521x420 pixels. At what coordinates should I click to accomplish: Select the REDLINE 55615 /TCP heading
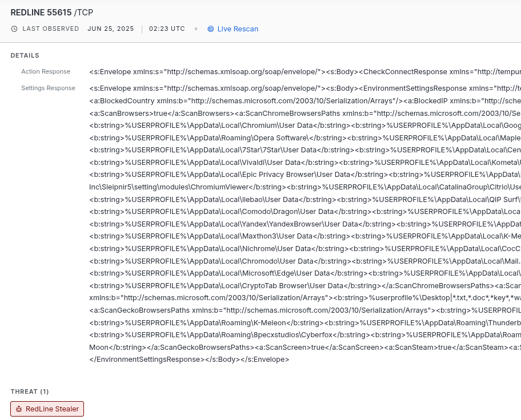tap(52, 13)
